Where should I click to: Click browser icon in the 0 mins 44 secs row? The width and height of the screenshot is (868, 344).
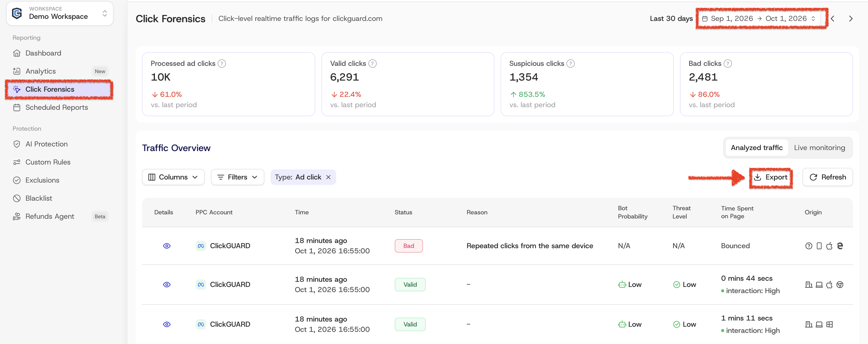coord(840,285)
